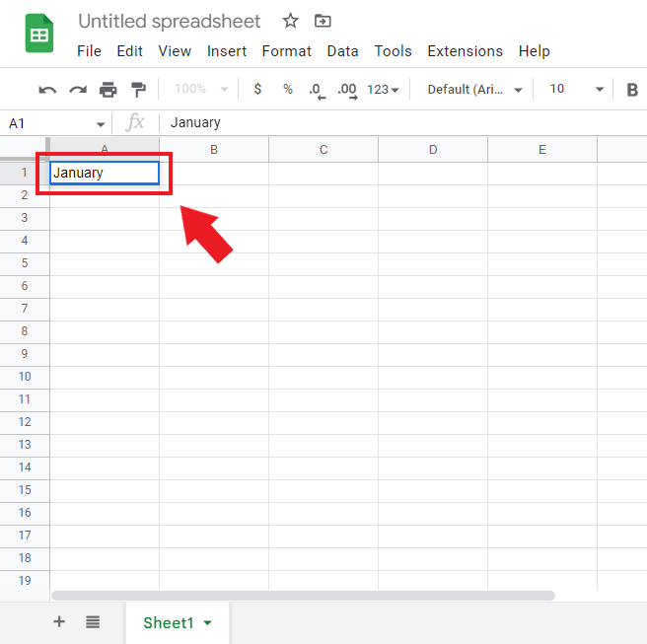647x644 pixels.
Task: Open the Google Sheets home icon
Action: coord(39,35)
